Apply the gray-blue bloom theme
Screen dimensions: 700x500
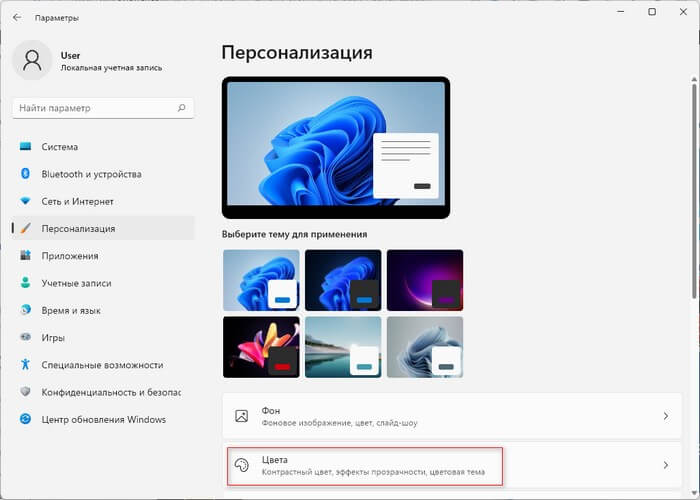pos(425,347)
